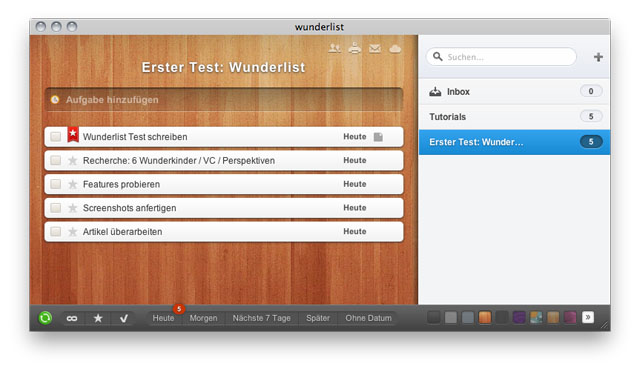Focus the Suchen… search field
640x372 pixels.
[501, 57]
